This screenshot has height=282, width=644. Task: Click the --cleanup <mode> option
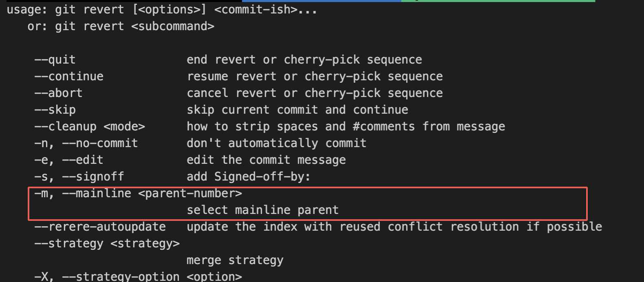click(x=90, y=127)
